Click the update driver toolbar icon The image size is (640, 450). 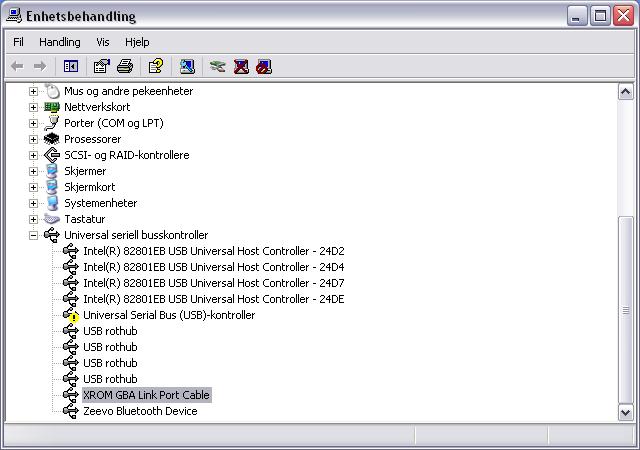tap(217, 66)
